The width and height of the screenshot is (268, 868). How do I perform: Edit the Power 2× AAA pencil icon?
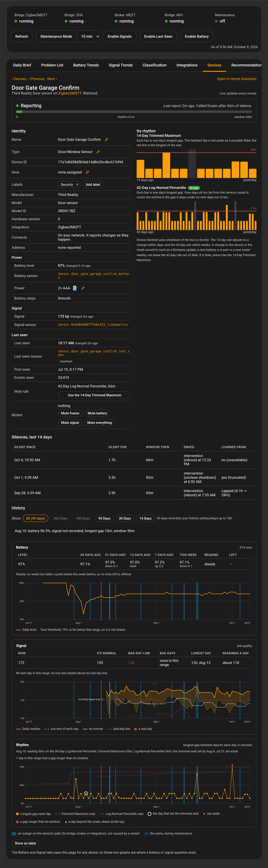tap(83, 288)
